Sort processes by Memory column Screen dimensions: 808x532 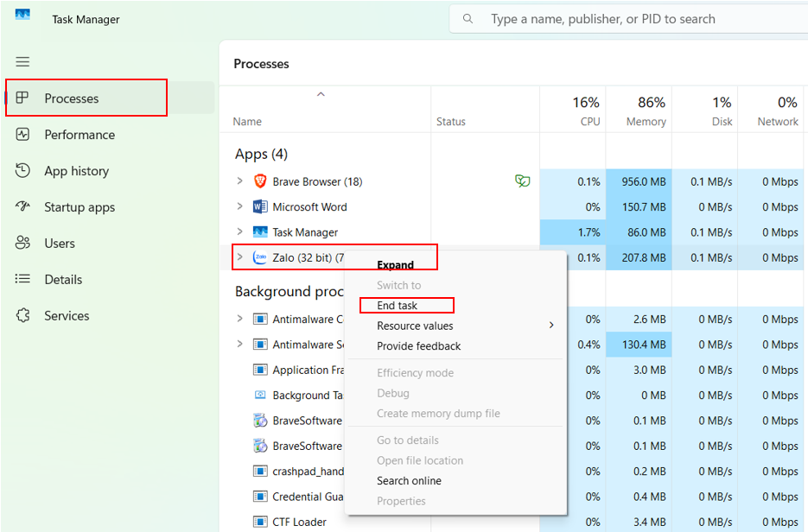pos(639,109)
